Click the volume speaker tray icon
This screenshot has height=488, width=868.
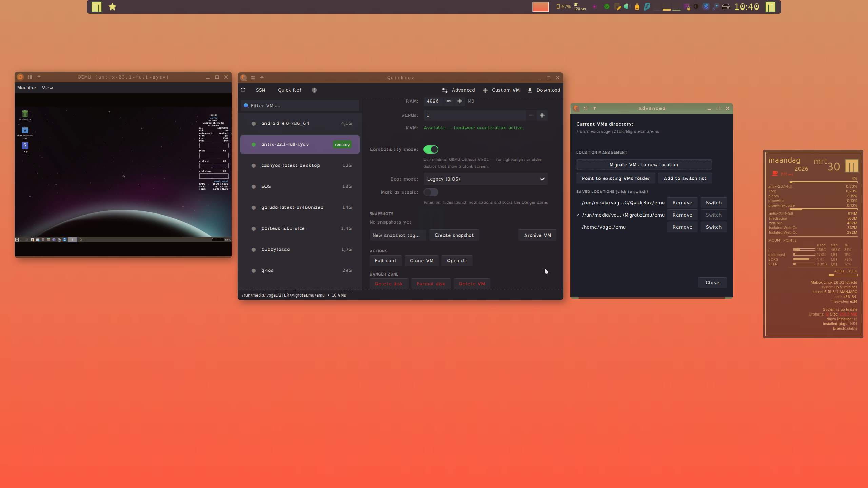pyautogui.click(x=626, y=7)
